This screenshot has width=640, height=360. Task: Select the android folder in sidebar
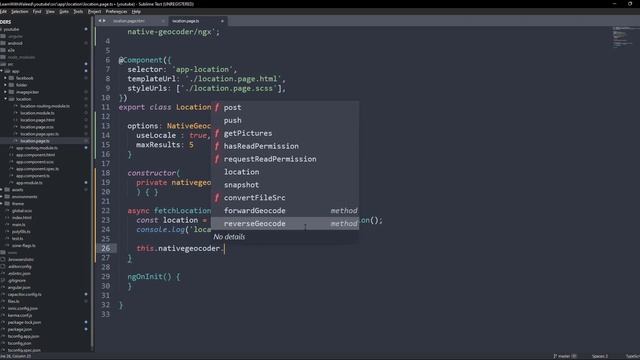coord(15,43)
